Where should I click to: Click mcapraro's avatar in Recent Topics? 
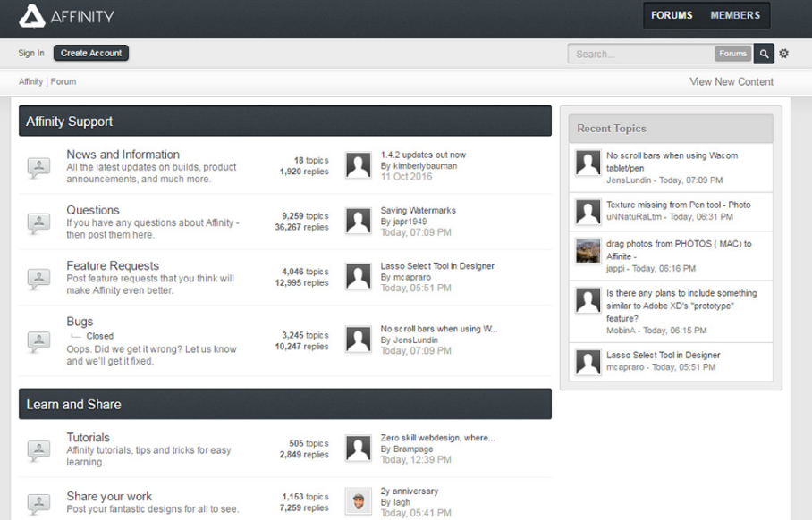[x=588, y=362]
